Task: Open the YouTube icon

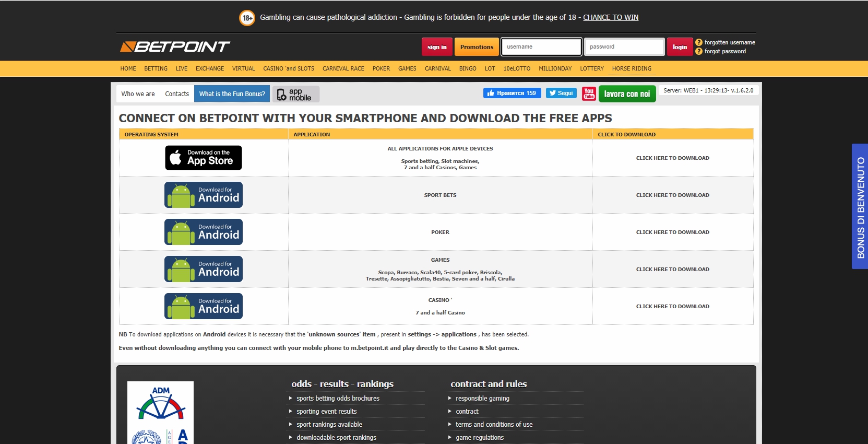Action: click(589, 94)
